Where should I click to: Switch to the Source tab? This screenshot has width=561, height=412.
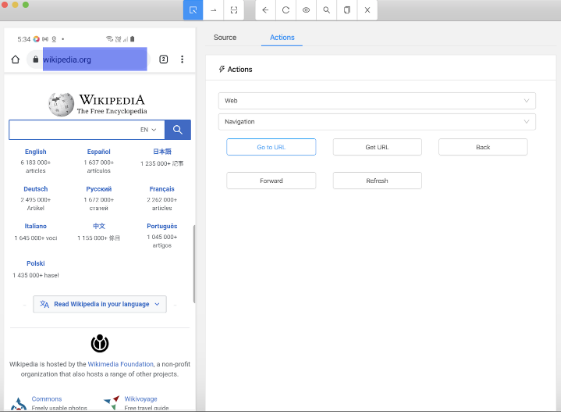pos(225,37)
